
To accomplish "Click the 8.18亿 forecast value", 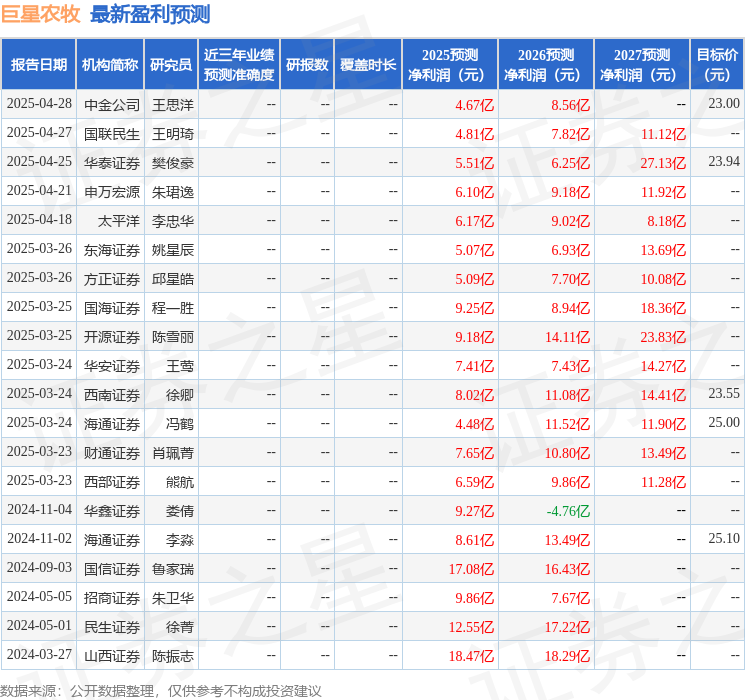I will (666, 221).
